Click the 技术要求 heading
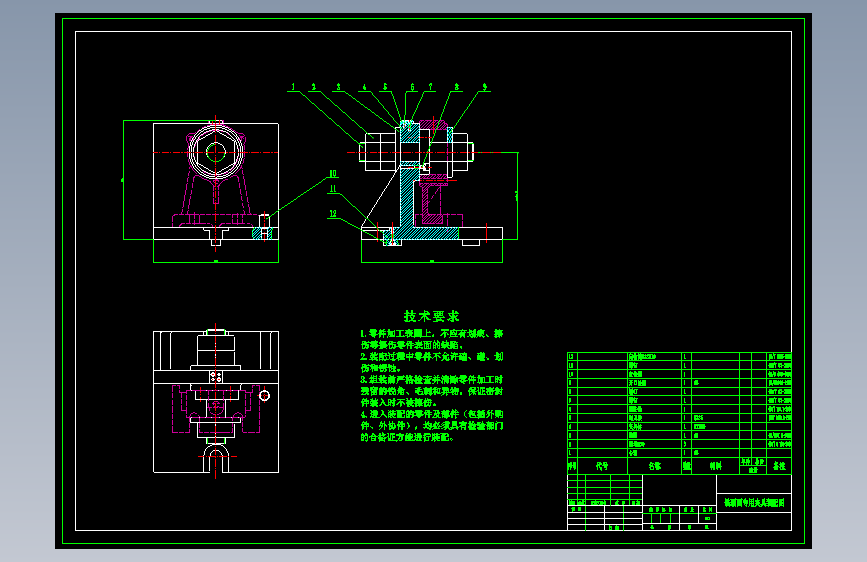The image size is (867, 562). click(x=431, y=316)
